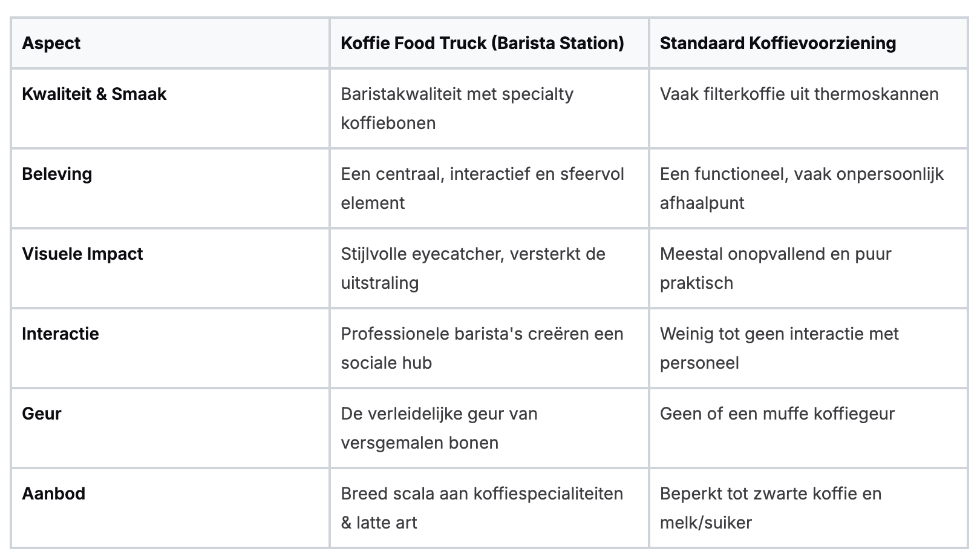Click the "Standaard Koffievoorziening" column header
Image resolution: width=980 pixels, height=557 pixels.
777,43
